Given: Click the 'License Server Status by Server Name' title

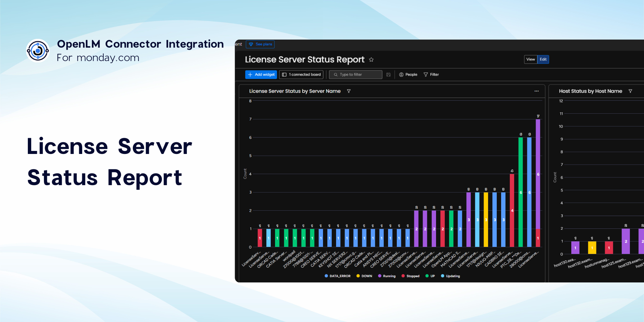Looking at the screenshot, I should [x=295, y=91].
